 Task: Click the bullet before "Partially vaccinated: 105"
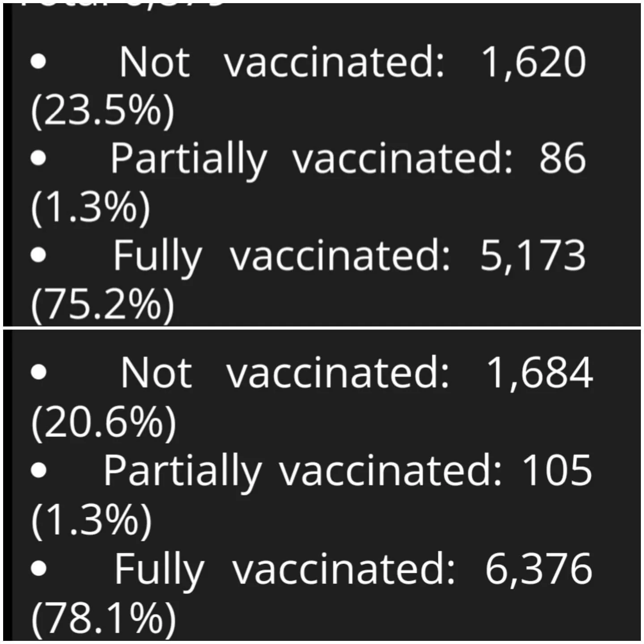[x=38, y=470]
